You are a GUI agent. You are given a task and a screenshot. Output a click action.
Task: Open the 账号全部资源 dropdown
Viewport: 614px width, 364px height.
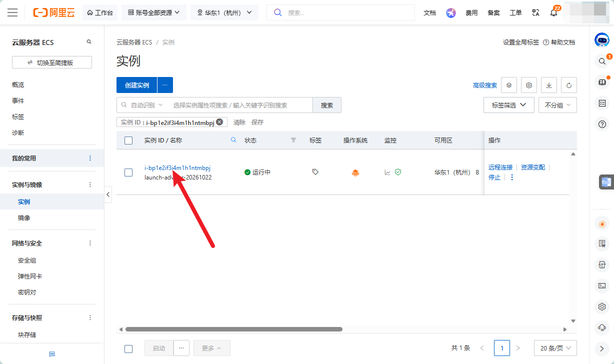pyautogui.click(x=154, y=13)
